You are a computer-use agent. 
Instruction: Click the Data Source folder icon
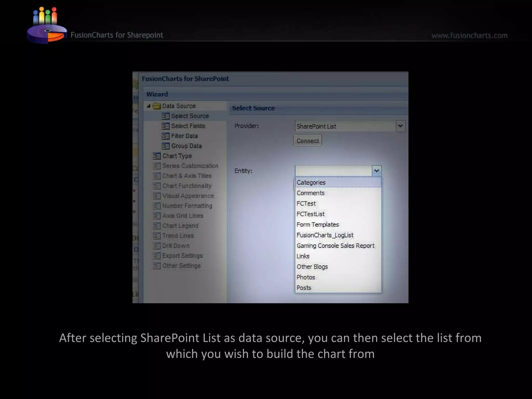(x=156, y=106)
